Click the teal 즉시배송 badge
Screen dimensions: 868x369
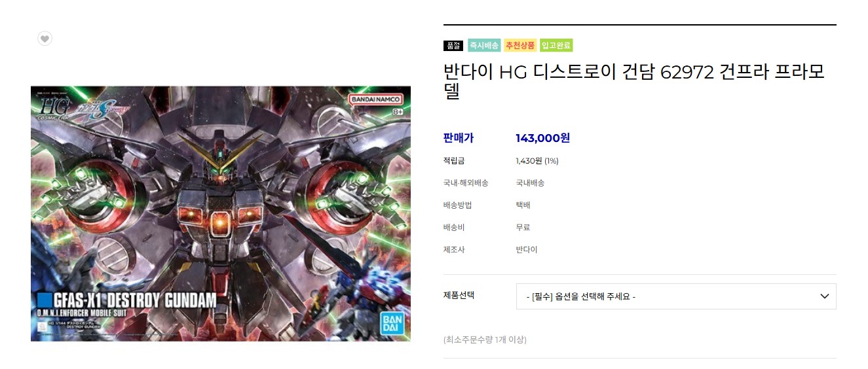(484, 46)
